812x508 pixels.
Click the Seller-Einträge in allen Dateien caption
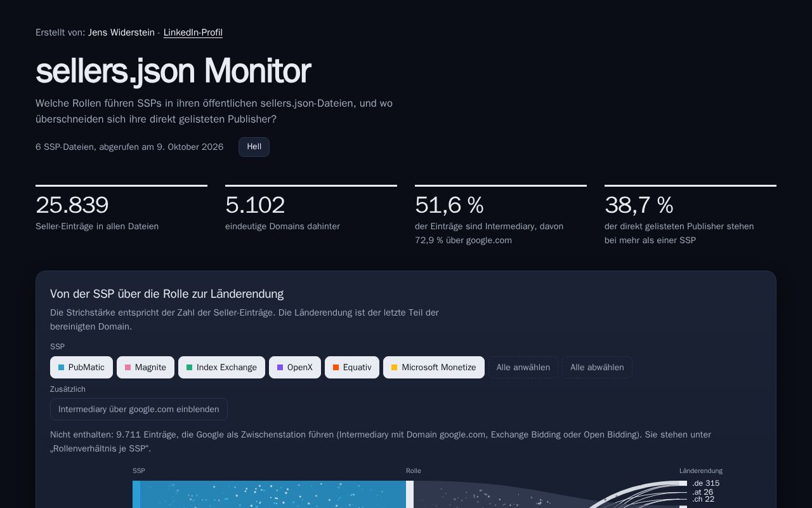point(97,226)
